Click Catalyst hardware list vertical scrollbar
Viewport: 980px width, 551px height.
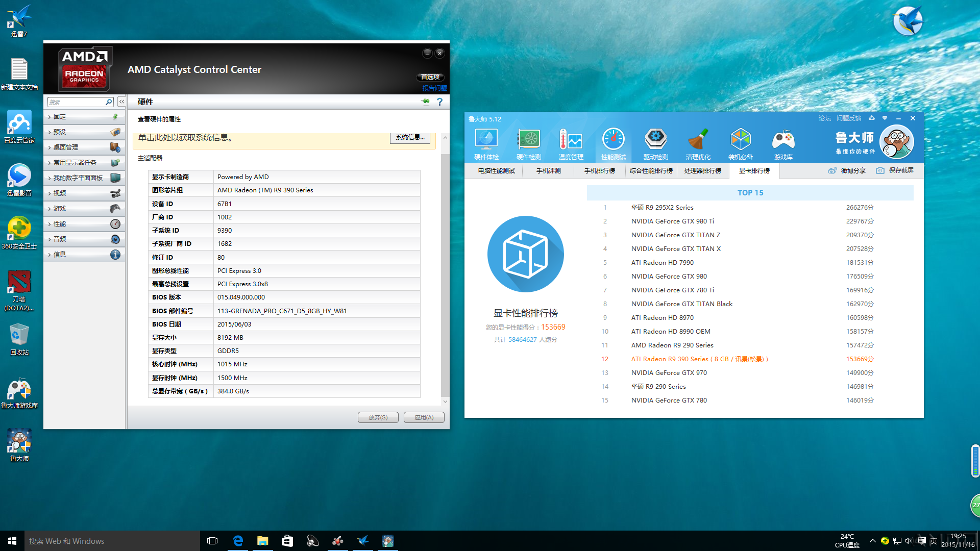coord(445,274)
